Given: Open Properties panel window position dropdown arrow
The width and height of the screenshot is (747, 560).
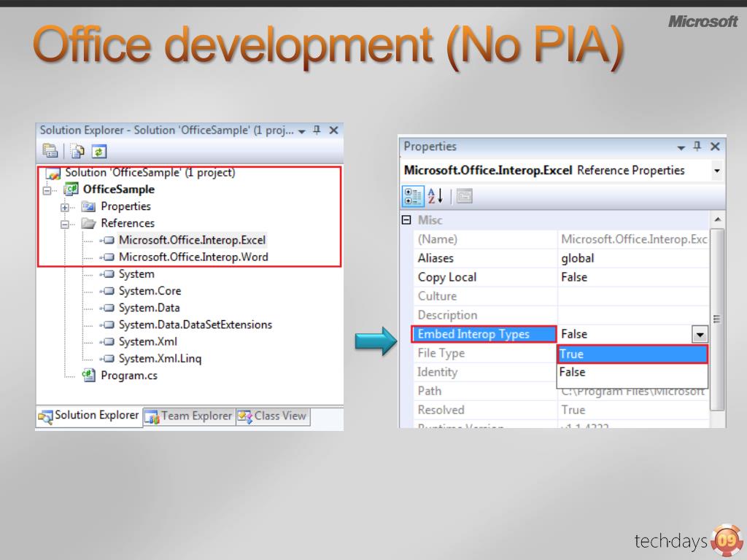Looking at the screenshot, I should click(681, 148).
